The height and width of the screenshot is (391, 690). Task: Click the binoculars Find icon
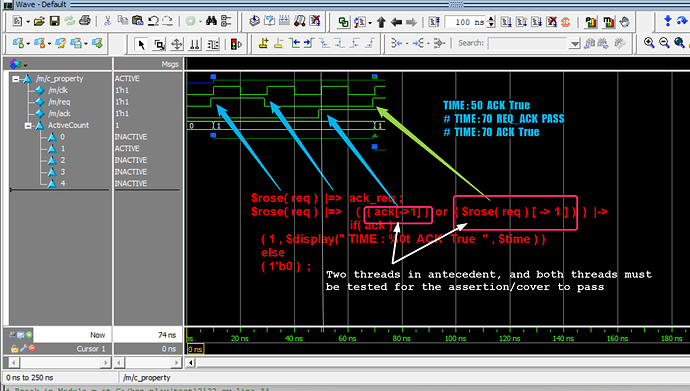coord(212,21)
